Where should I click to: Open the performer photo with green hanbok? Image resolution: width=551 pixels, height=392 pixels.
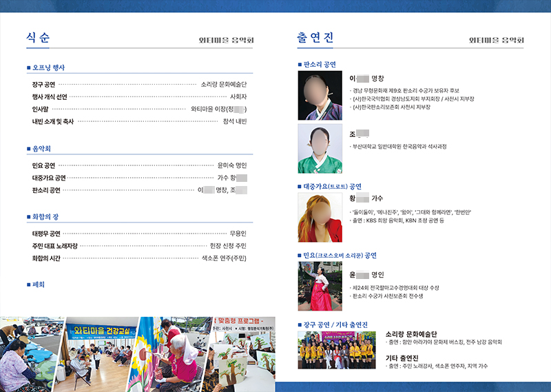click(320, 148)
